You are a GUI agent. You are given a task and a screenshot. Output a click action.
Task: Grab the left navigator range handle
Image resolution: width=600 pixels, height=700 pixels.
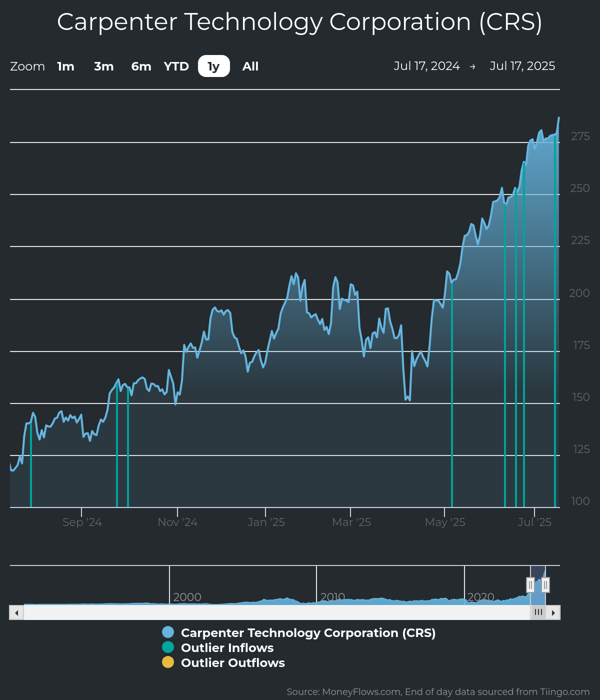point(530,584)
